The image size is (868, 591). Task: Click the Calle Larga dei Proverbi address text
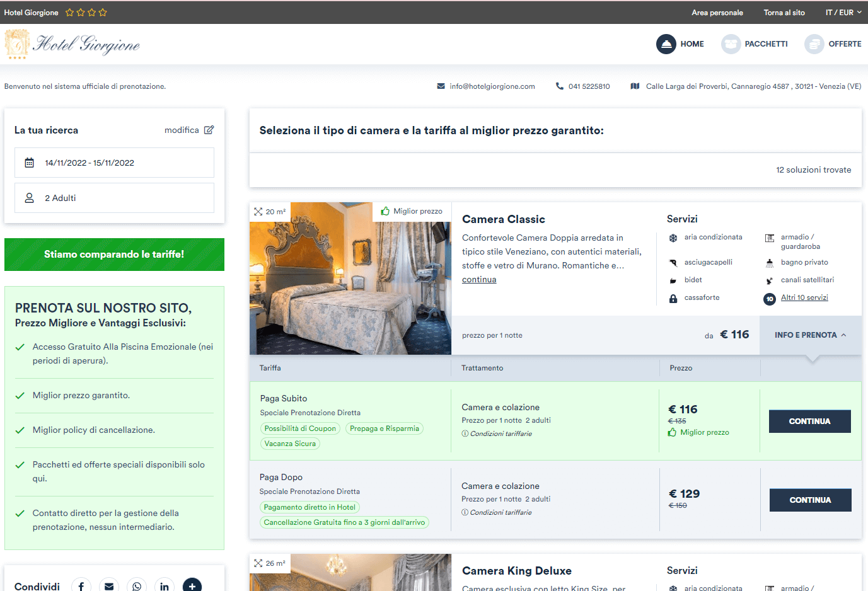[754, 86]
